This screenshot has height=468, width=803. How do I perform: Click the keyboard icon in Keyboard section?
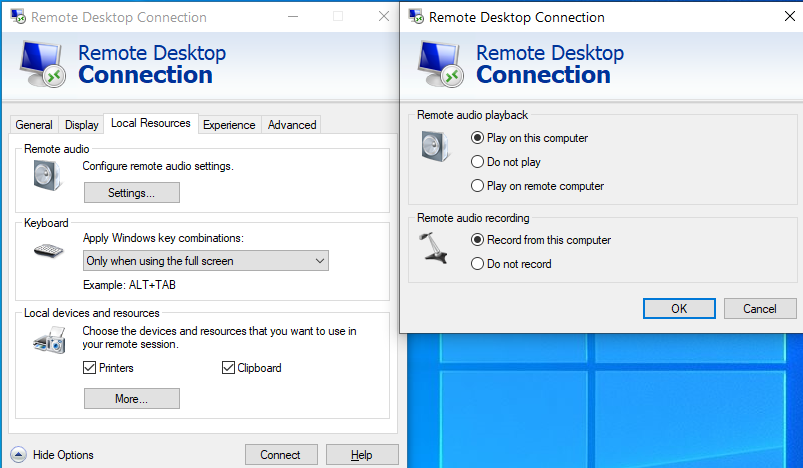[49, 251]
